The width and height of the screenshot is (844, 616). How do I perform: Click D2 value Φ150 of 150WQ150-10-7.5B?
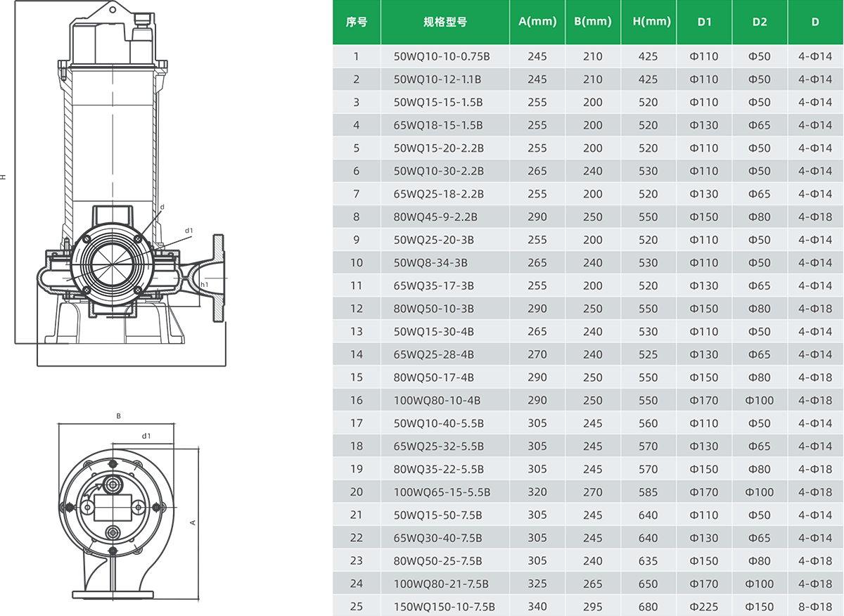coord(760,607)
